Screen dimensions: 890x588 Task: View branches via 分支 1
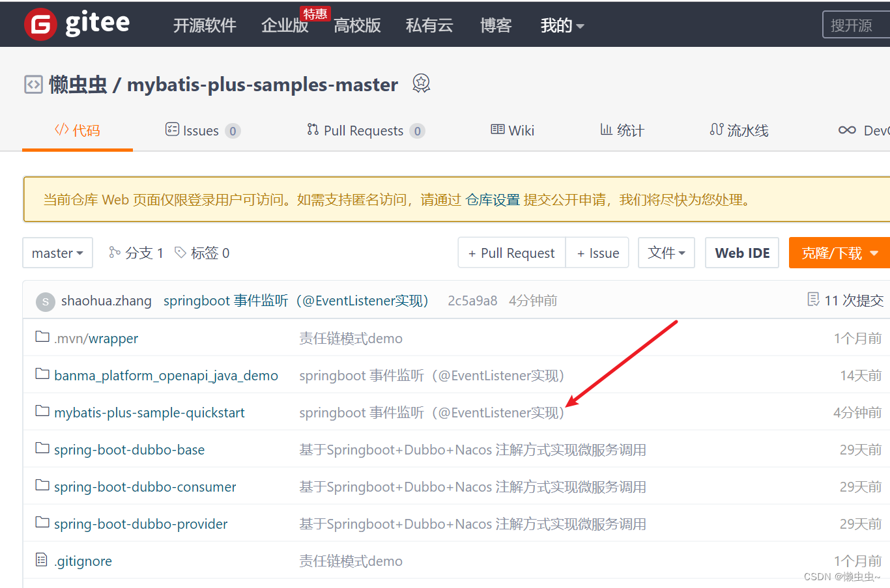pos(136,253)
